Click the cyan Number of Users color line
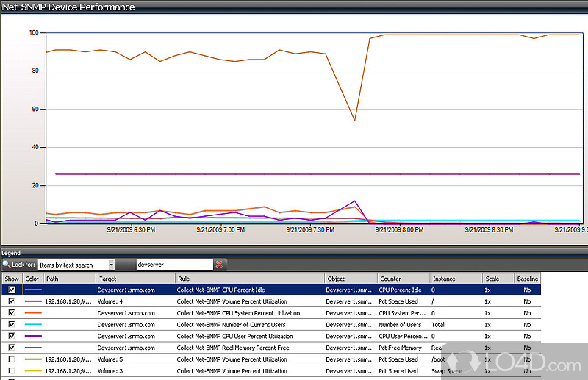The width and height of the screenshot is (588, 380). 33,324
